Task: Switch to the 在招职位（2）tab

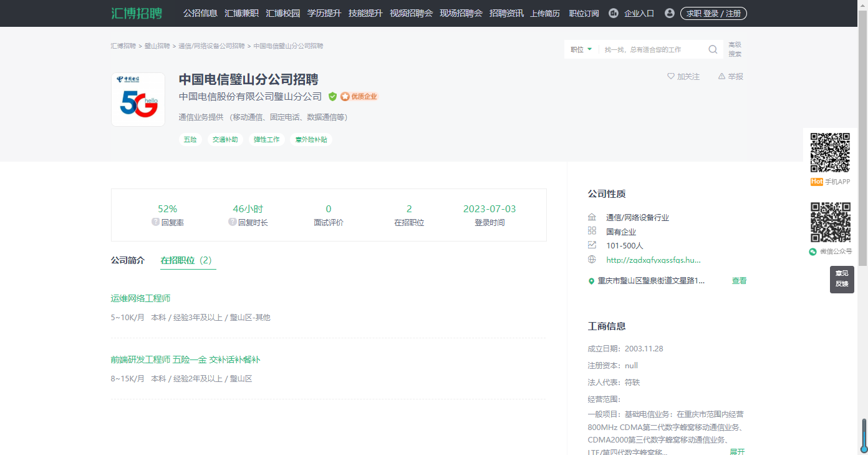Action: (188, 260)
